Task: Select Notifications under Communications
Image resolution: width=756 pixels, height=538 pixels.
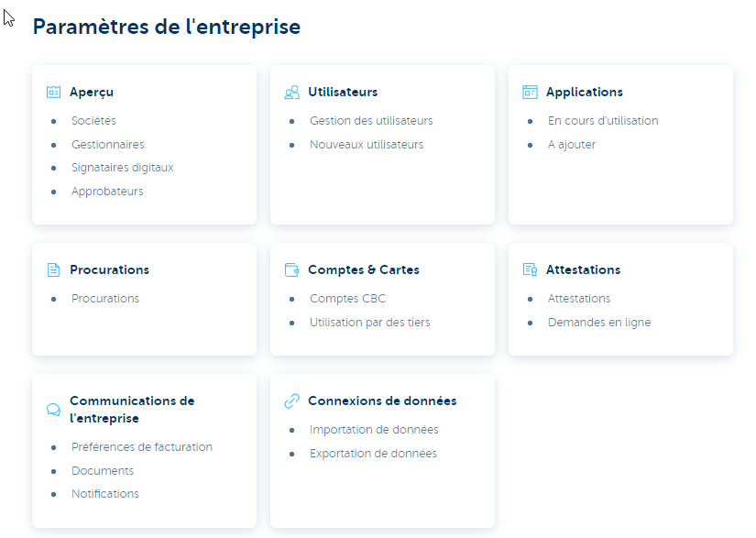Action: 104,493
